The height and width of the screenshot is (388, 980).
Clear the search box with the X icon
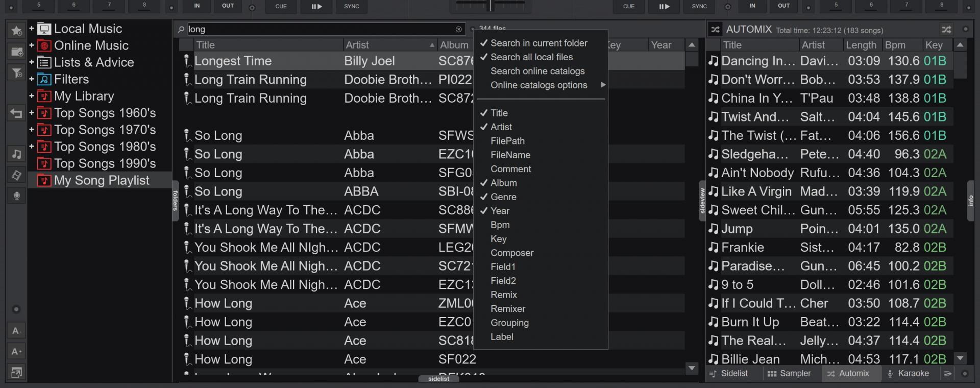click(459, 29)
